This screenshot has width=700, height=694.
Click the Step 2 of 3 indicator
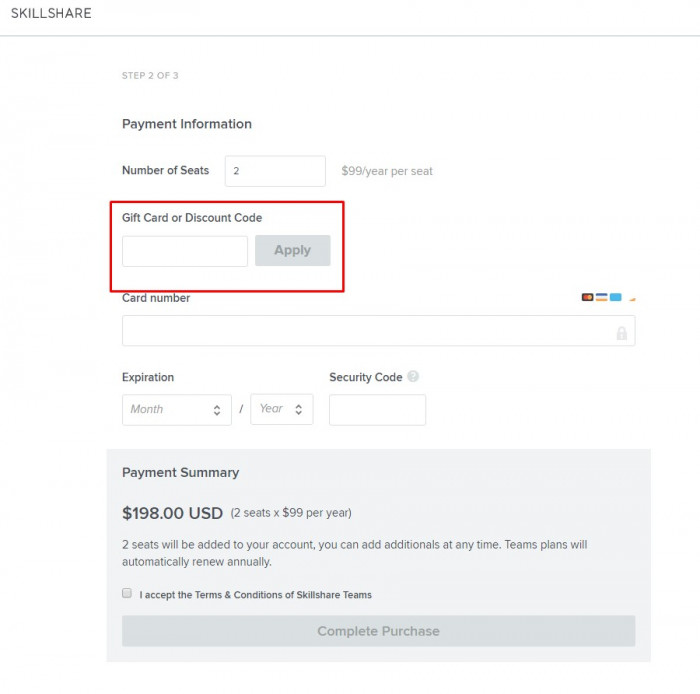(150, 76)
